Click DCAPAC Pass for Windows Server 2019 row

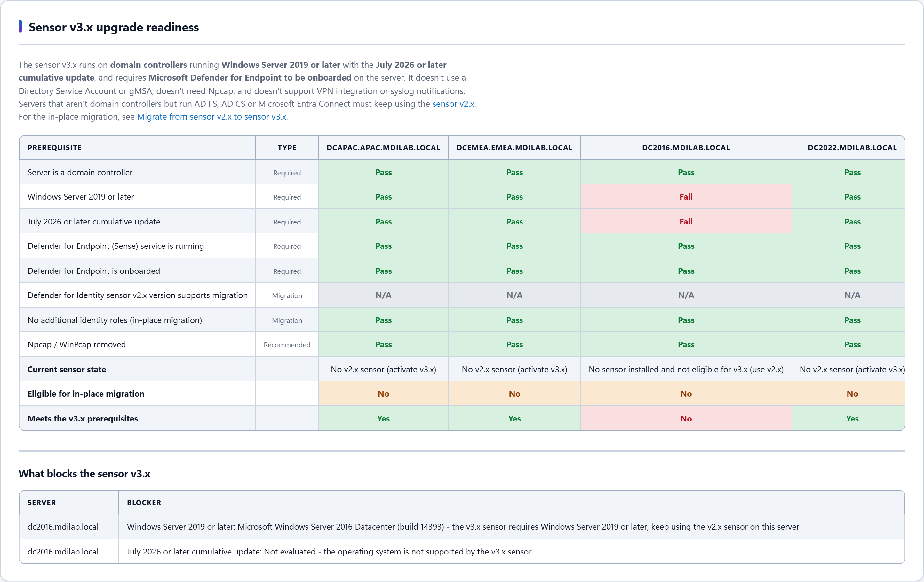click(x=383, y=197)
